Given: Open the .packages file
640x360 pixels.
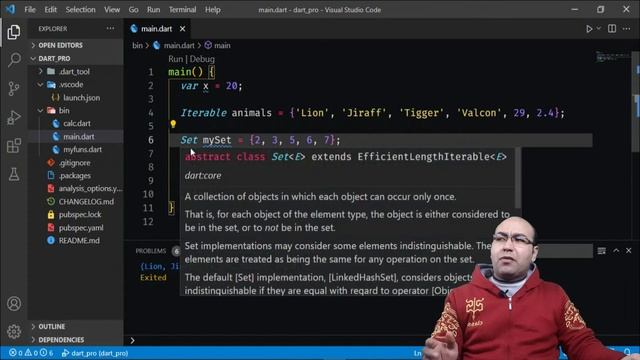Looking at the screenshot, I should (x=74, y=176).
